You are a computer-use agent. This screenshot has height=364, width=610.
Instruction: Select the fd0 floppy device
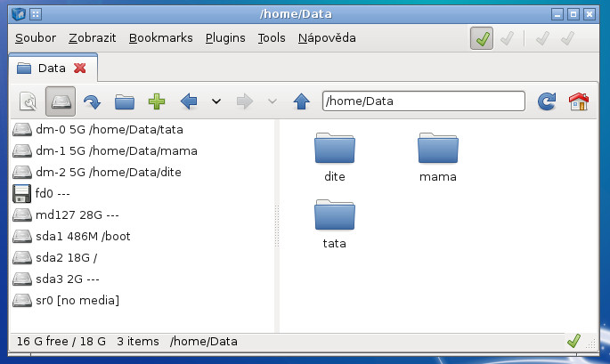pos(142,193)
